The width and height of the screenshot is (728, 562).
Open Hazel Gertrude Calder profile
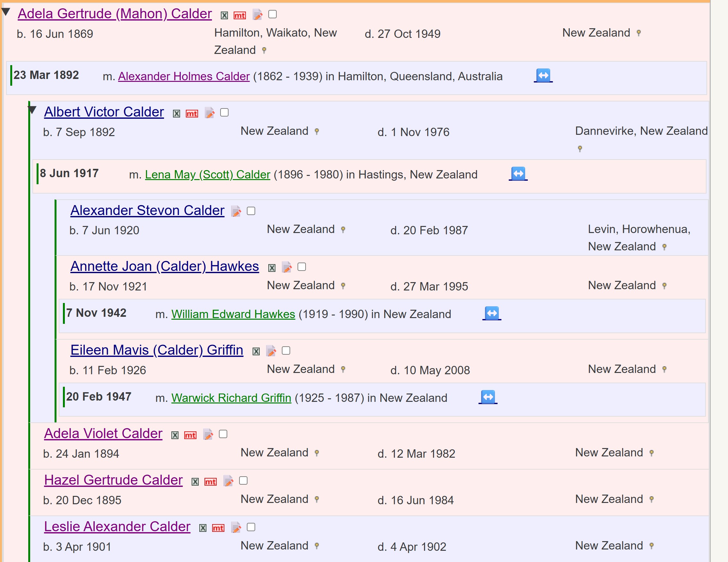(x=113, y=480)
